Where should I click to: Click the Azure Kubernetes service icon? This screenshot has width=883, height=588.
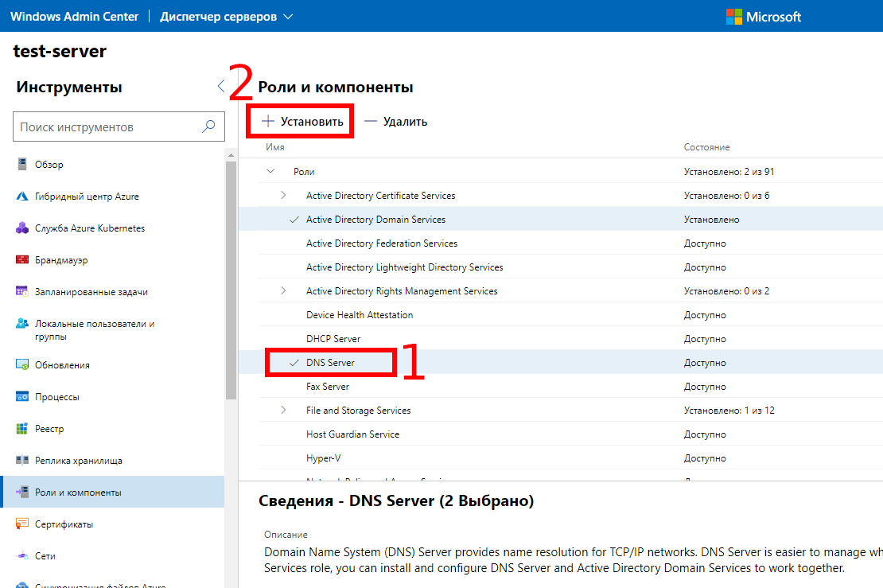tap(21, 228)
